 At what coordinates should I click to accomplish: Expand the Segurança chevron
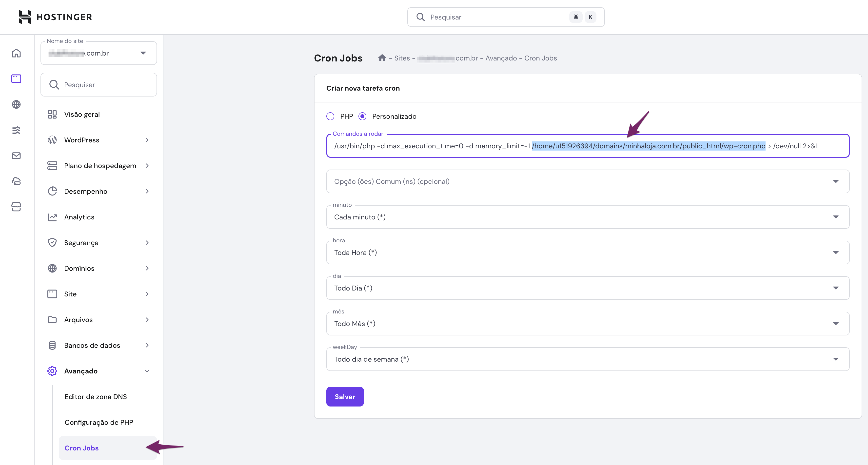coord(147,243)
